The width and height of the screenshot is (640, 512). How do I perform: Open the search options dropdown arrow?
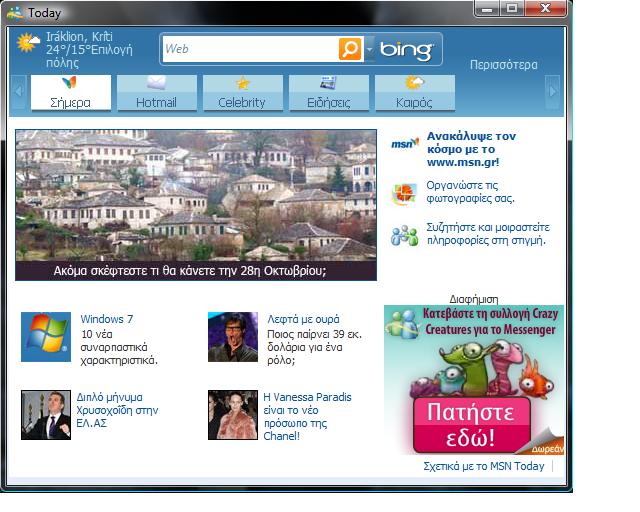pyautogui.click(x=369, y=49)
